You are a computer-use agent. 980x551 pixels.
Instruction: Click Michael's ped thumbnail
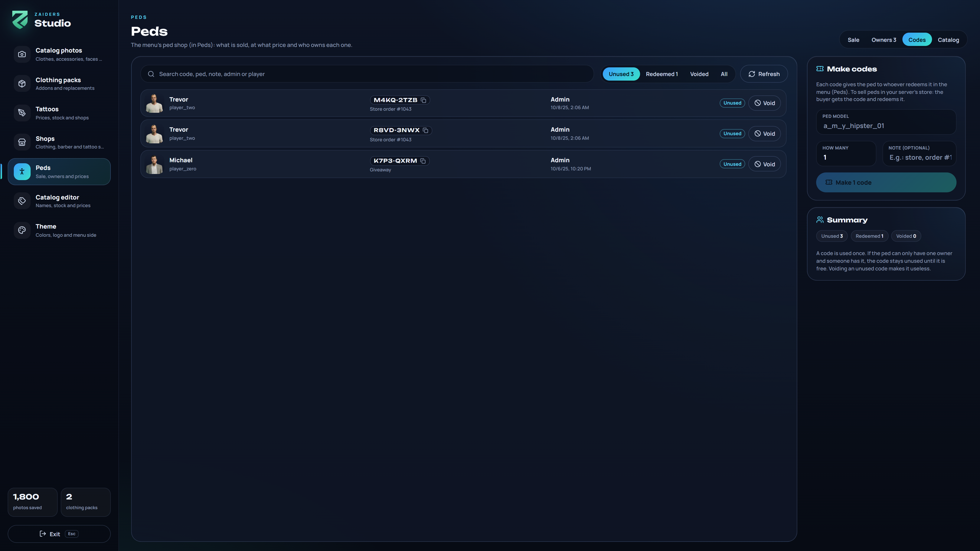[x=154, y=164]
